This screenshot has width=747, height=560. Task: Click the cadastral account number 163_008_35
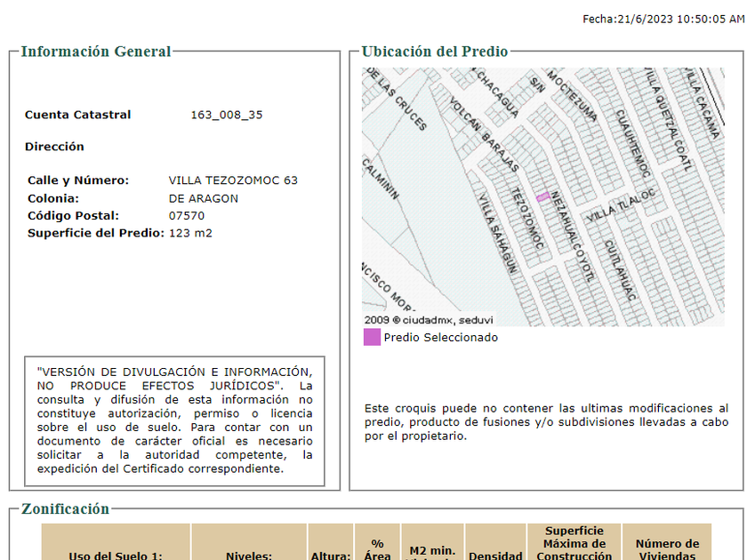coord(227,115)
